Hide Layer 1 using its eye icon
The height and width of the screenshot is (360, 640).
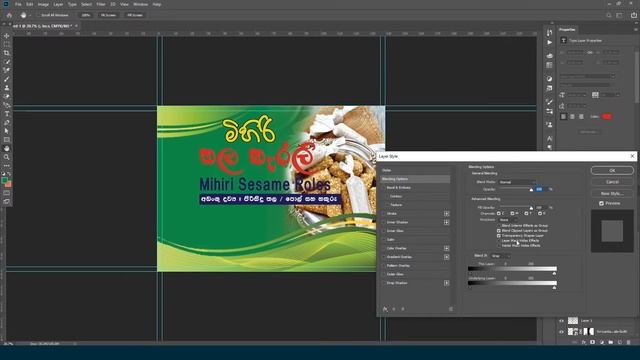(x=562, y=321)
